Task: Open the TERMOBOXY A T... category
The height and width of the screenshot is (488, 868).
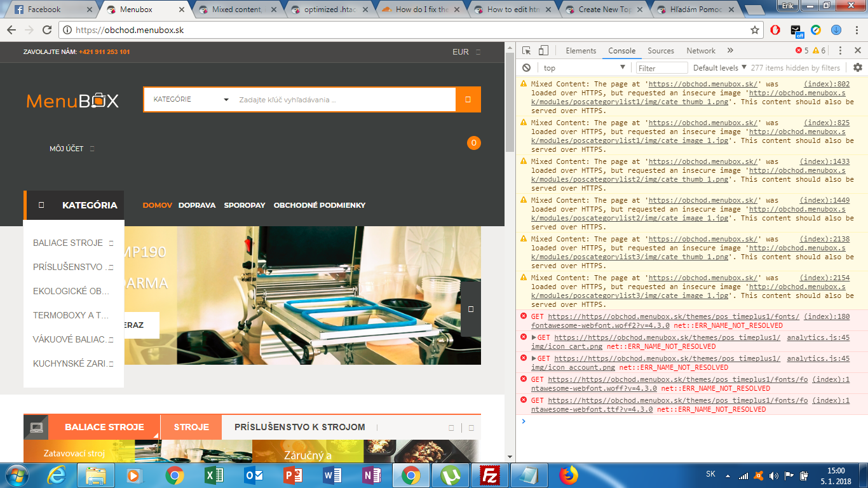Action: 71,315
